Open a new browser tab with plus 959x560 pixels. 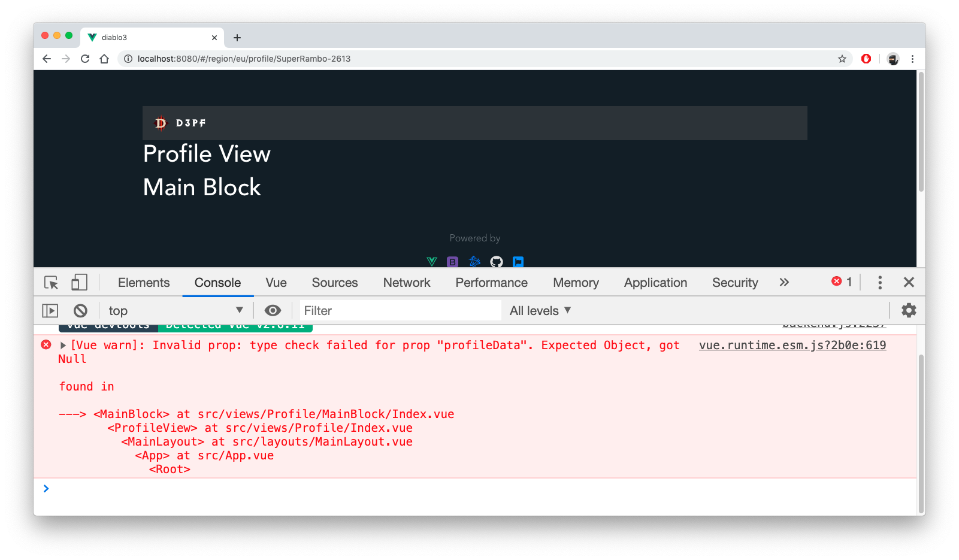click(237, 38)
